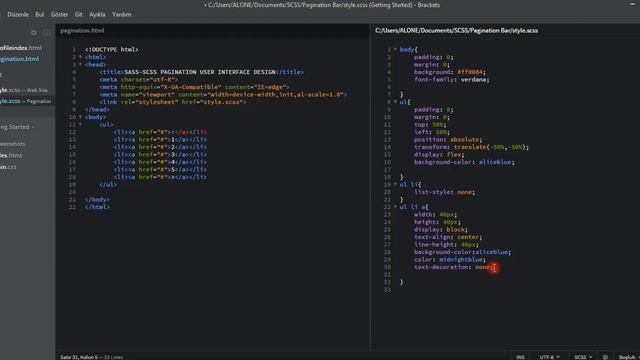Collapse the <body> tag on line 10
640x360 pixels.
[80, 117]
